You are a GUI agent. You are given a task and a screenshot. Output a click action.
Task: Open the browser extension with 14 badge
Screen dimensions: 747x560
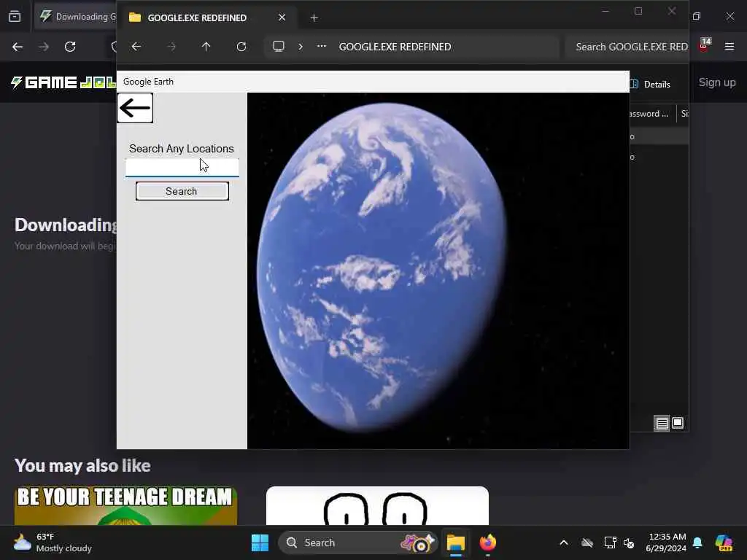(x=704, y=44)
